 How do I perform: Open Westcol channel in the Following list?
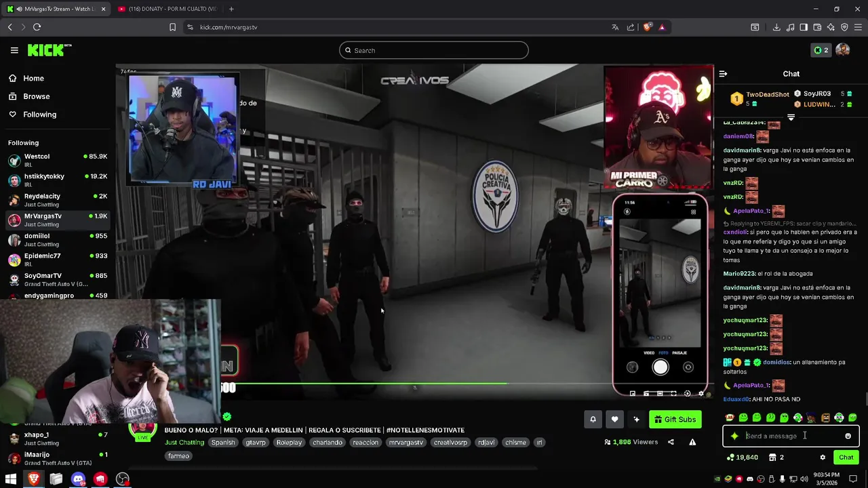(58, 160)
